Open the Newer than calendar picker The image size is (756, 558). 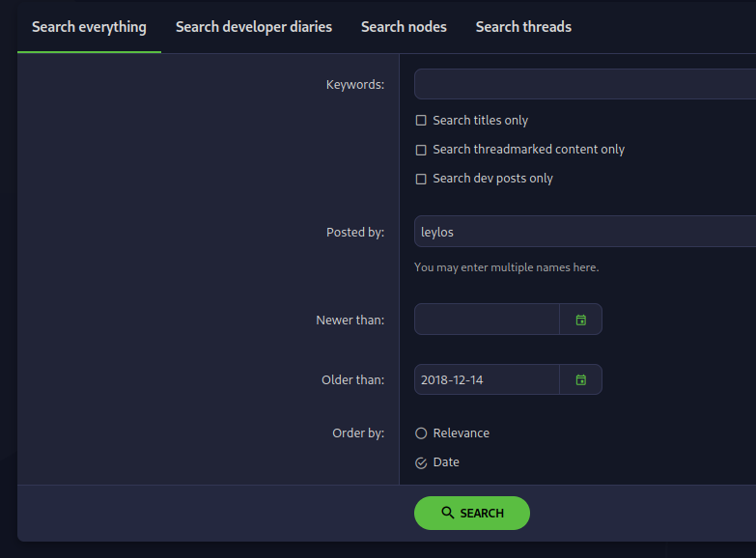(580, 320)
